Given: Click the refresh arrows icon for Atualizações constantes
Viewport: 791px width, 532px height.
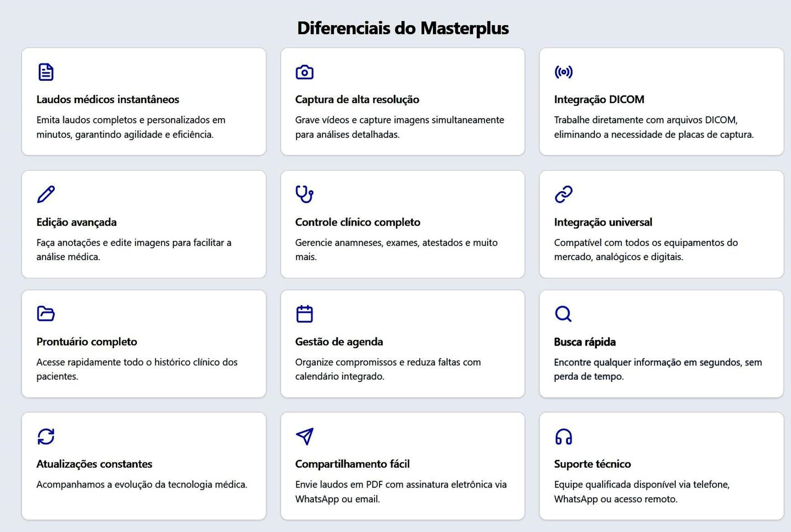Looking at the screenshot, I should coord(46,436).
